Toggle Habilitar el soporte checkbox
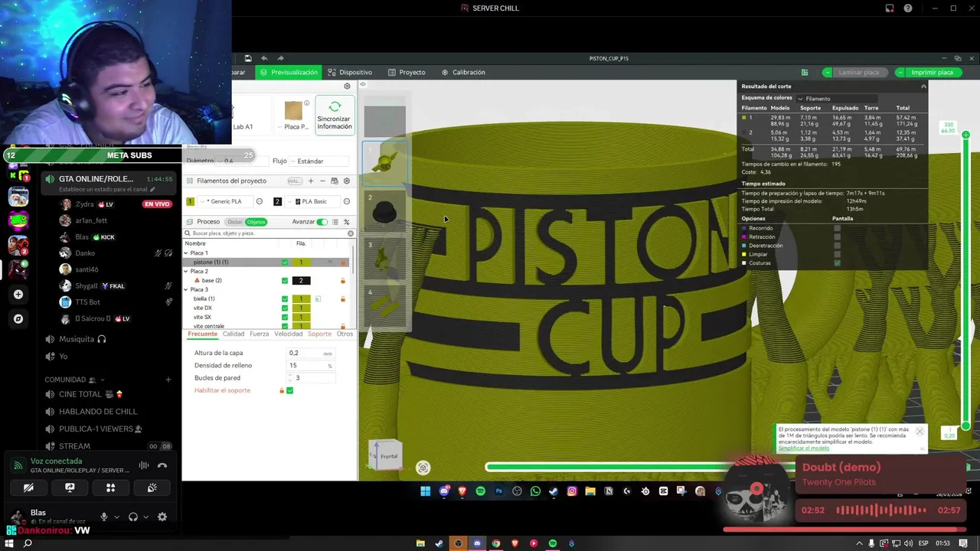980x551 pixels. click(289, 390)
